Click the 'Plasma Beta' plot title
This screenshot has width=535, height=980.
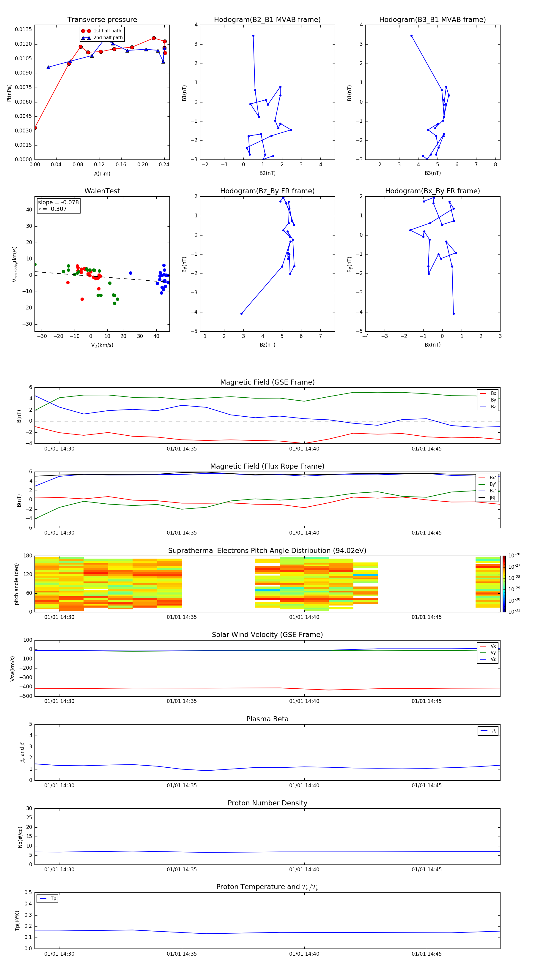pyautogui.click(x=267, y=719)
